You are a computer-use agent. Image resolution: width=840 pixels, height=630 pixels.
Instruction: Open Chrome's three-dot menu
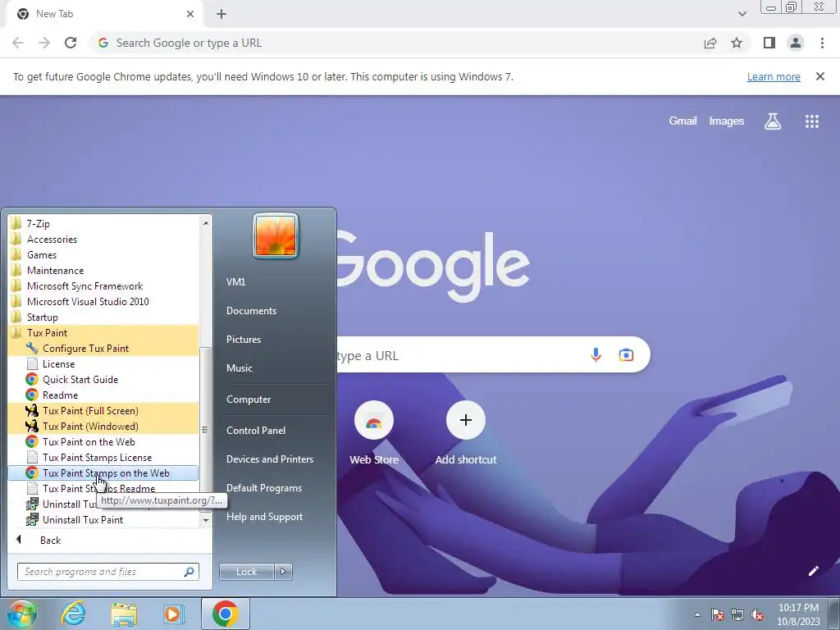822,43
